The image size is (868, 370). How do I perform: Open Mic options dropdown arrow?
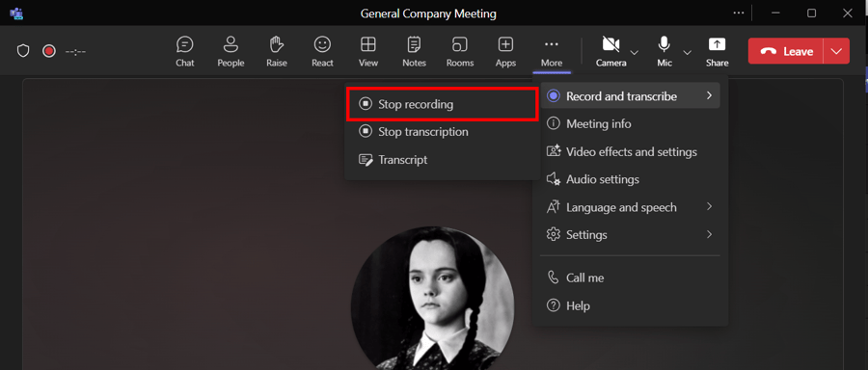687,52
